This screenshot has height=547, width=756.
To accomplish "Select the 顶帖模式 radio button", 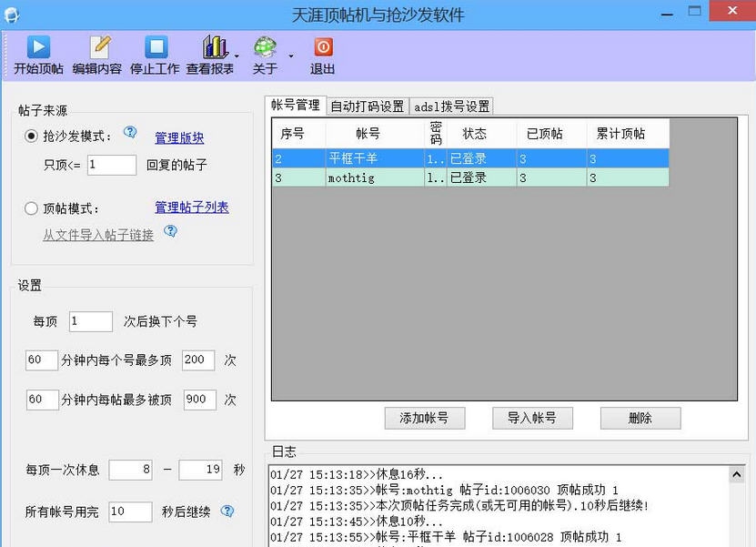I will pyautogui.click(x=31, y=207).
